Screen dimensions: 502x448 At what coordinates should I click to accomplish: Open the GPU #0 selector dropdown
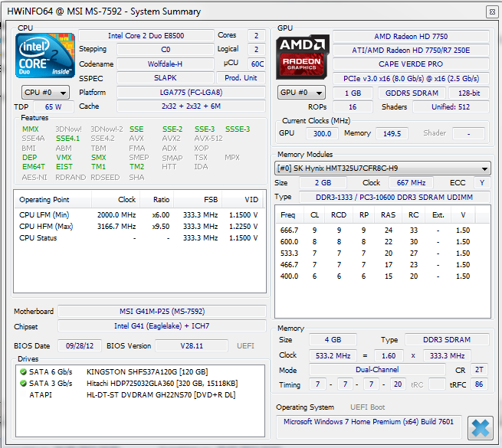click(301, 93)
